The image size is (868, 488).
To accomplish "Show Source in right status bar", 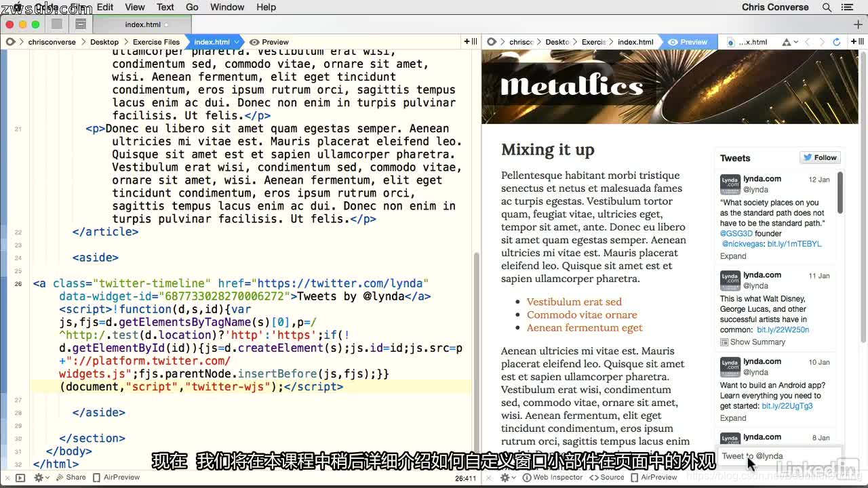I will tap(606, 477).
